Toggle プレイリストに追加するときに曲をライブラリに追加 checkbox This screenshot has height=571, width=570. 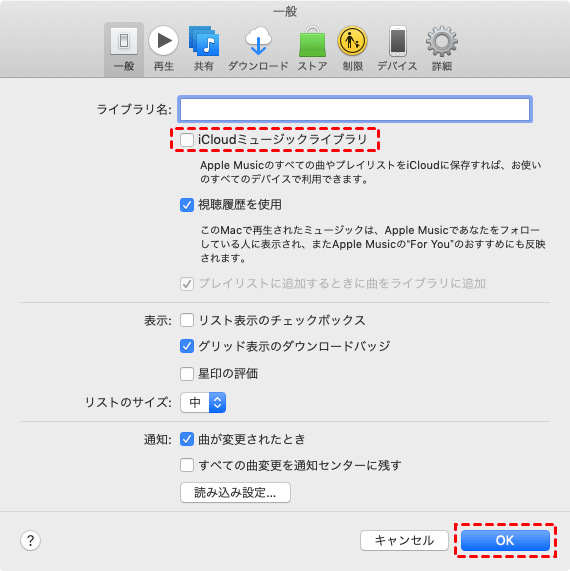(x=187, y=284)
